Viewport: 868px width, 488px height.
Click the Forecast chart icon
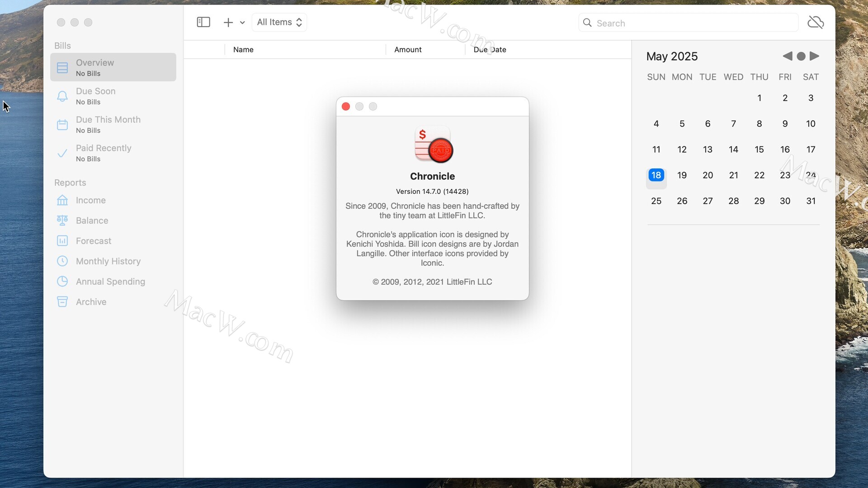[x=62, y=241]
